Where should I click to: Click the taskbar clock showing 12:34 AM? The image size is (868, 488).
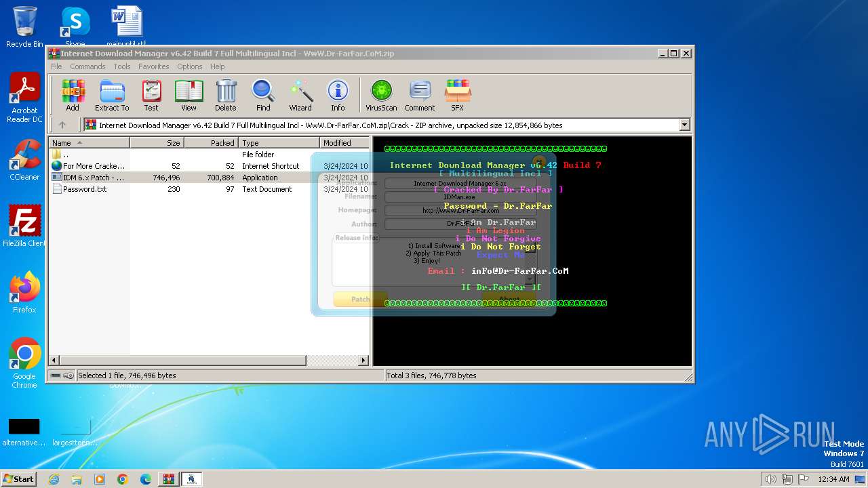pyautogui.click(x=833, y=479)
